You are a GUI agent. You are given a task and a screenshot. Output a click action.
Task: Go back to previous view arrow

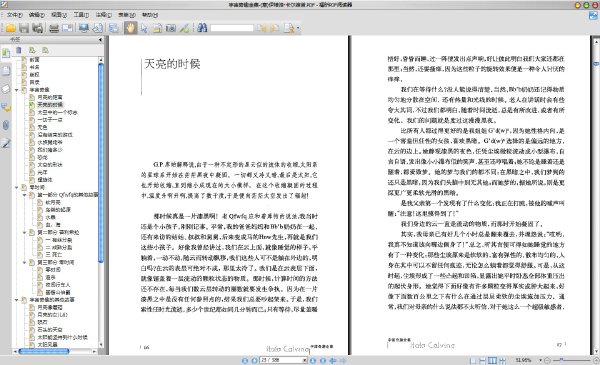click(333, 360)
